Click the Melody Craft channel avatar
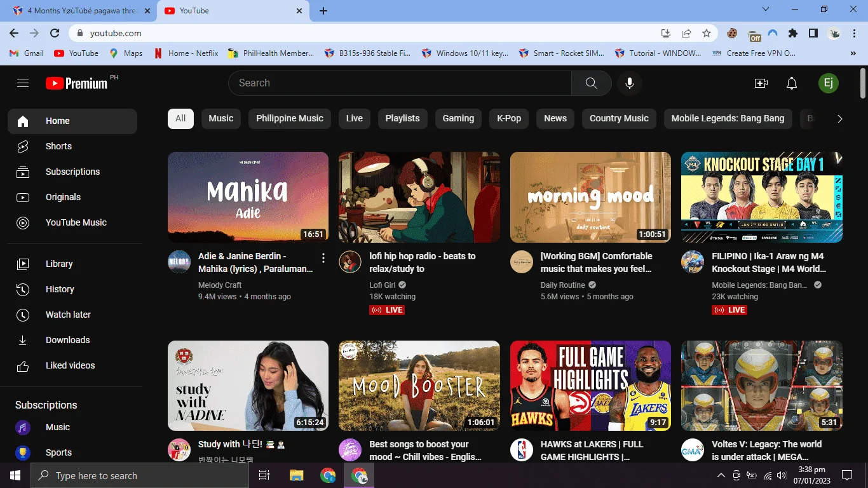Image resolution: width=868 pixels, height=488 pixels. point(179,262)
